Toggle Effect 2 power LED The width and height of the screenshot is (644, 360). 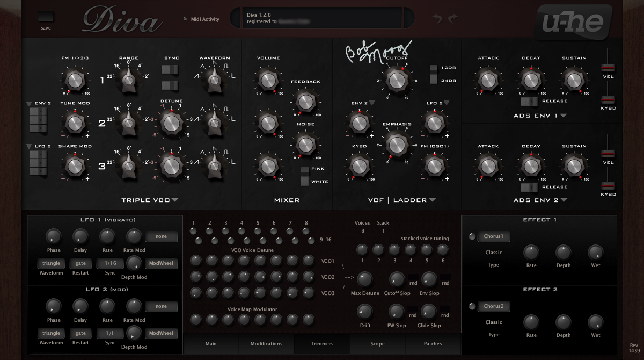(x=472, y=306)
